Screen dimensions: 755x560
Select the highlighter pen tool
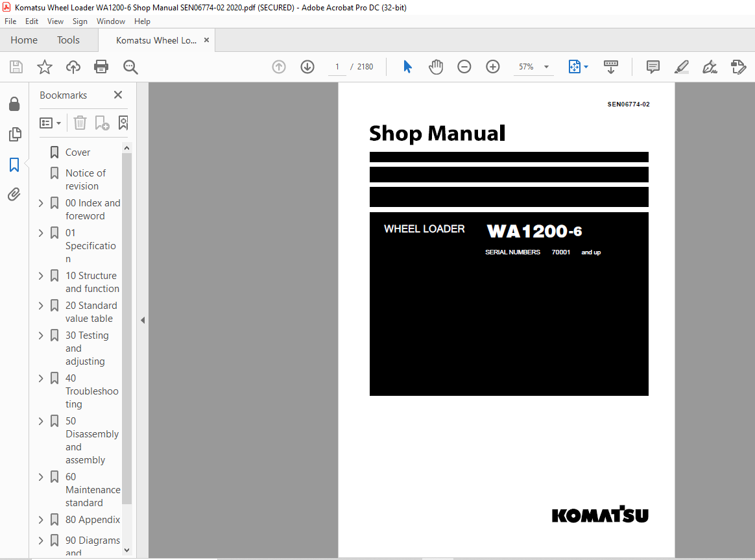[x=681, y=67]
